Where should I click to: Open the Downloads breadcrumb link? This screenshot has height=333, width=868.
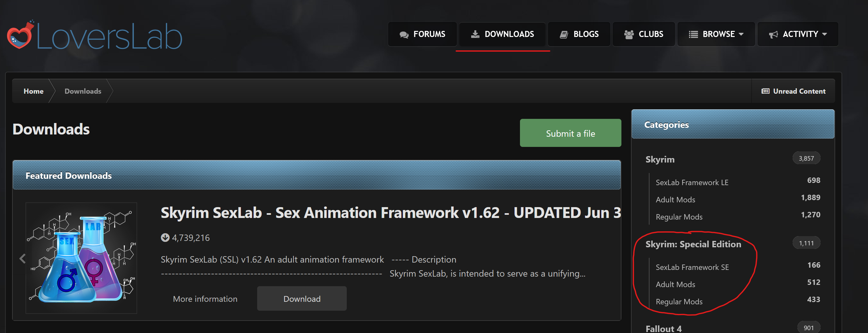(83, 91)
